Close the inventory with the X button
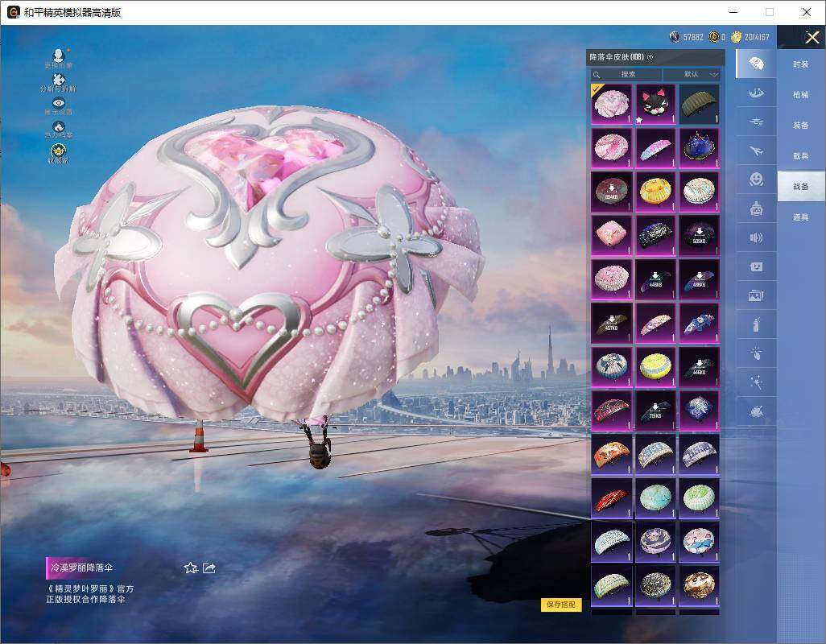Image resolution: width=826 pixels, height=644 pixels. [x=812, y=37]
